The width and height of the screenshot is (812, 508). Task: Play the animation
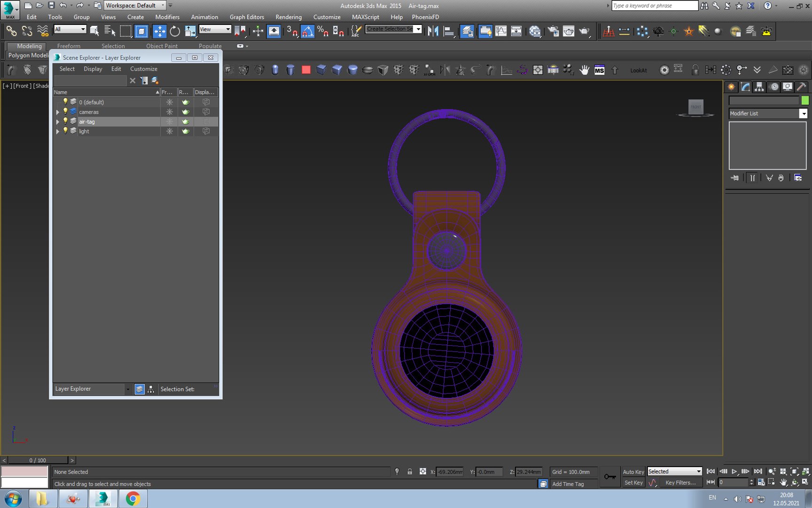pyautogui.click(x=734, y=471)
